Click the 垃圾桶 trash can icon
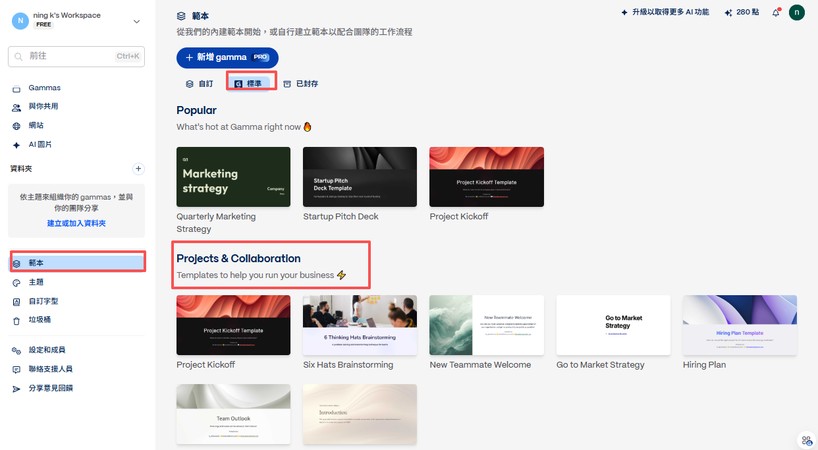The image size is (818, 450). click(x=16, y=321)
